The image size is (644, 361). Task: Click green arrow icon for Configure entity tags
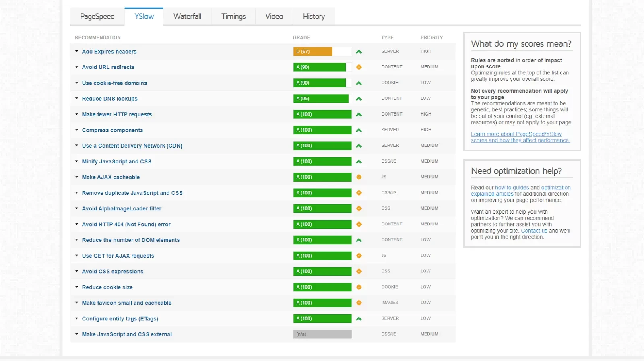(359, 319)
